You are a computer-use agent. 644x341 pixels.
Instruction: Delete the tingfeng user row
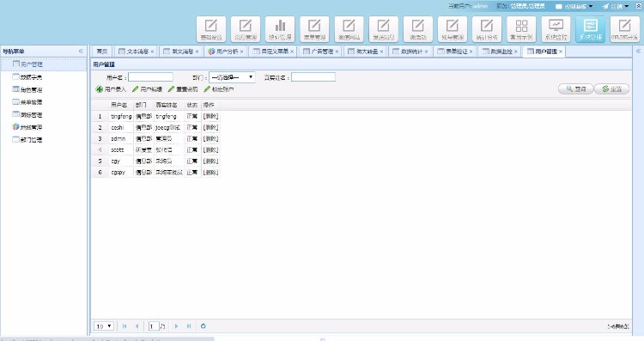(210, 116)
